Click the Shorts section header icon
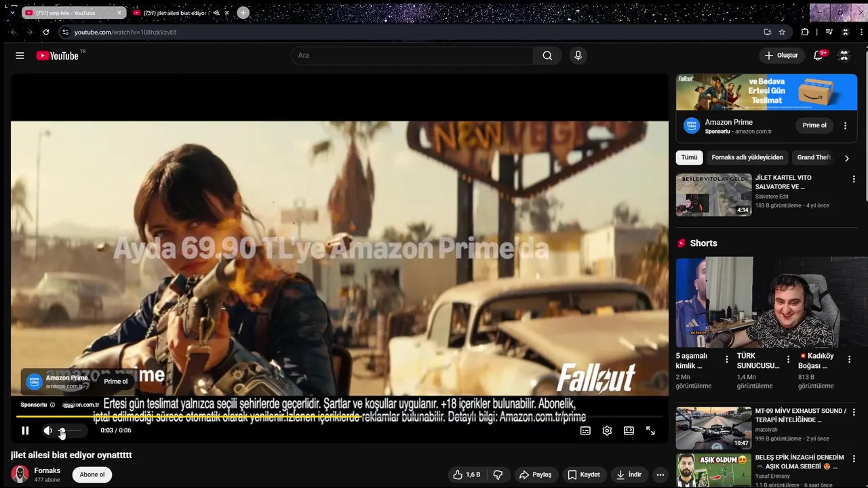The width and height of the screenshot is (868, 488). click(682, 243)
